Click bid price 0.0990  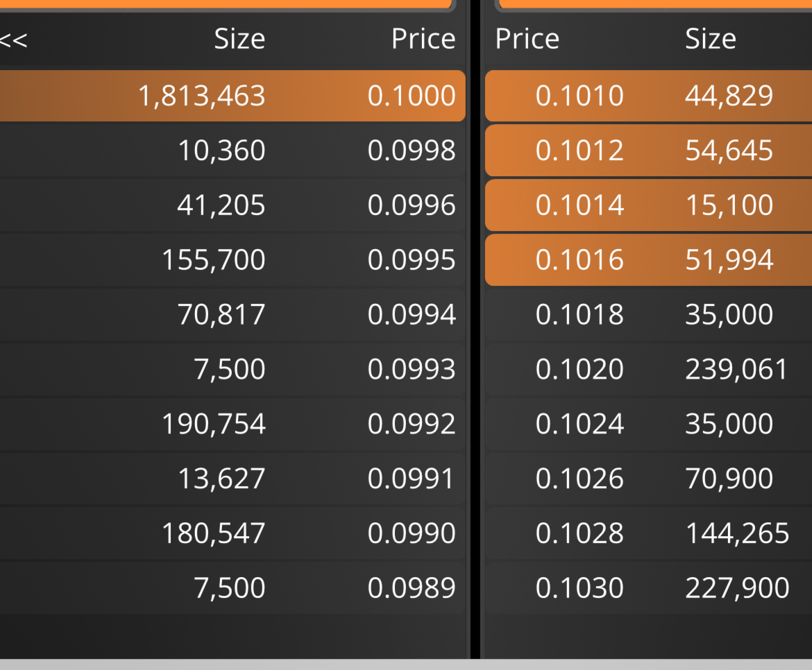[x=411, y=533]
